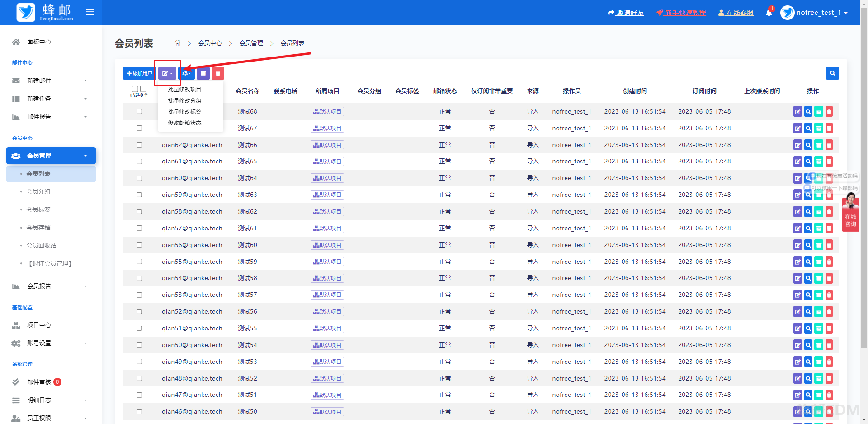Delete member 测试55 with trash icon
This screenshot has width=868, height=424.
click(x=829, y=329)
